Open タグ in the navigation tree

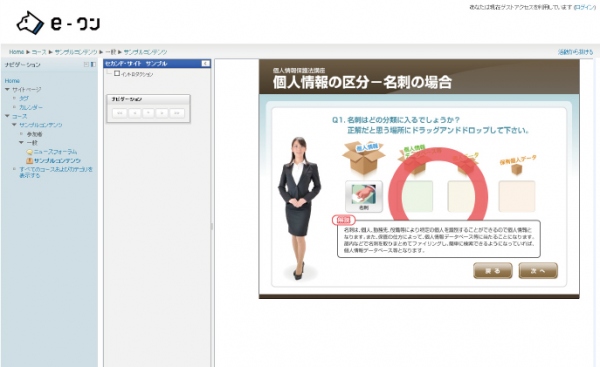(24, 98)
